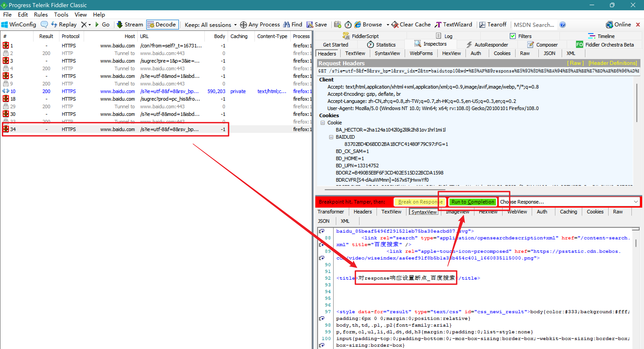Switch to the Log tab
The width and height of the screenshot is (644, 349).
click(x=444, y=36)
